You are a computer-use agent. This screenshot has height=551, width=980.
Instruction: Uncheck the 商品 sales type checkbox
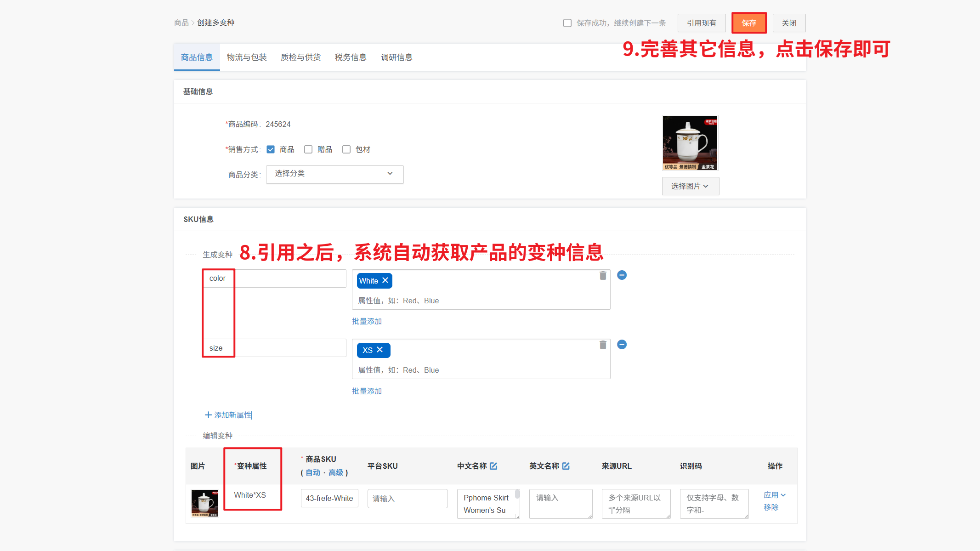pos(271,149)
